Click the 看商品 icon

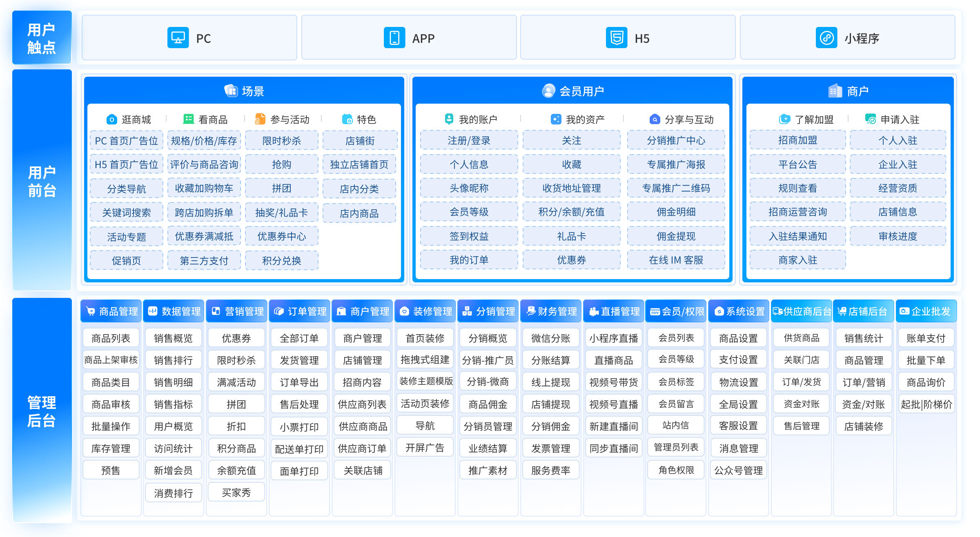(x=188, y=119)
